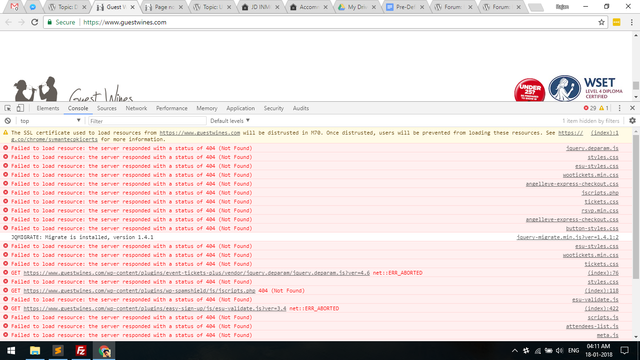Open the Windows Start menu
The width and height of the screenshot is (640, 360).
point(11,351)
